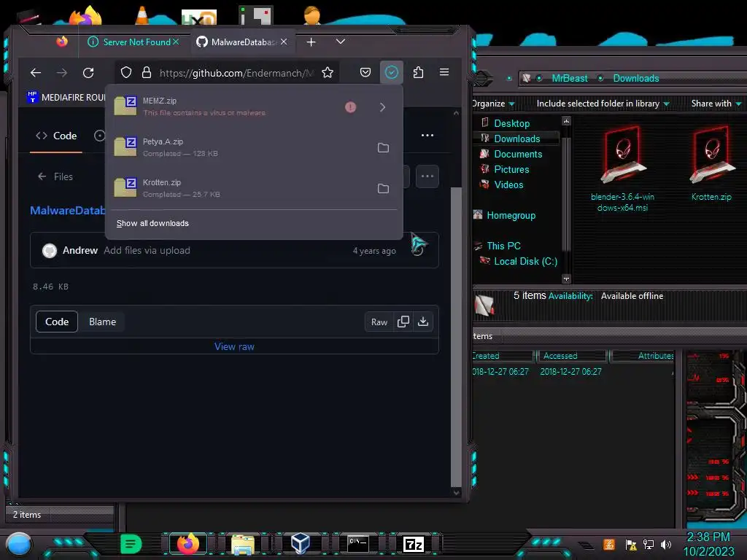Viewport: 747px width, 560px height.
Task: Open File Explorer from the taskbar
Action: [243, 544]
